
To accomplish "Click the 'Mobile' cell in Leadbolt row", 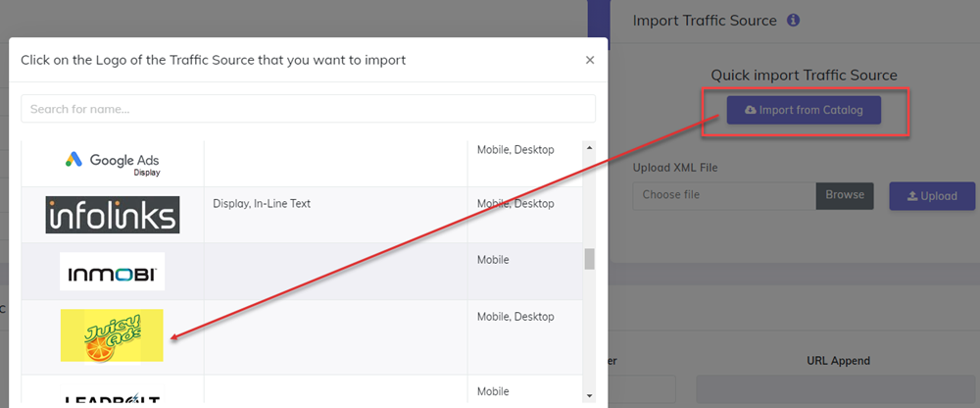I will point(493,391).
